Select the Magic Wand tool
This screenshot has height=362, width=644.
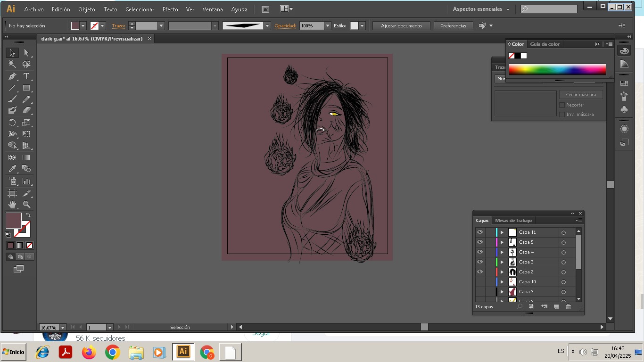pos(12,64)
